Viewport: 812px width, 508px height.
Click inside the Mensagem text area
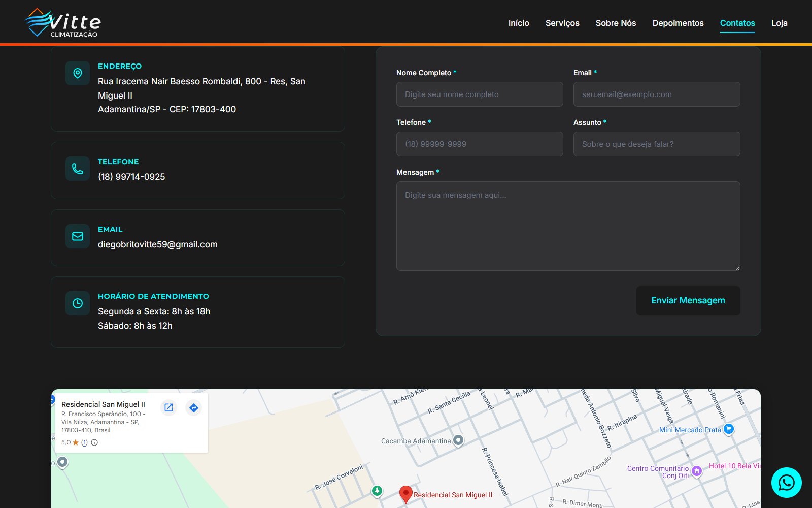(x=568, y=226)
